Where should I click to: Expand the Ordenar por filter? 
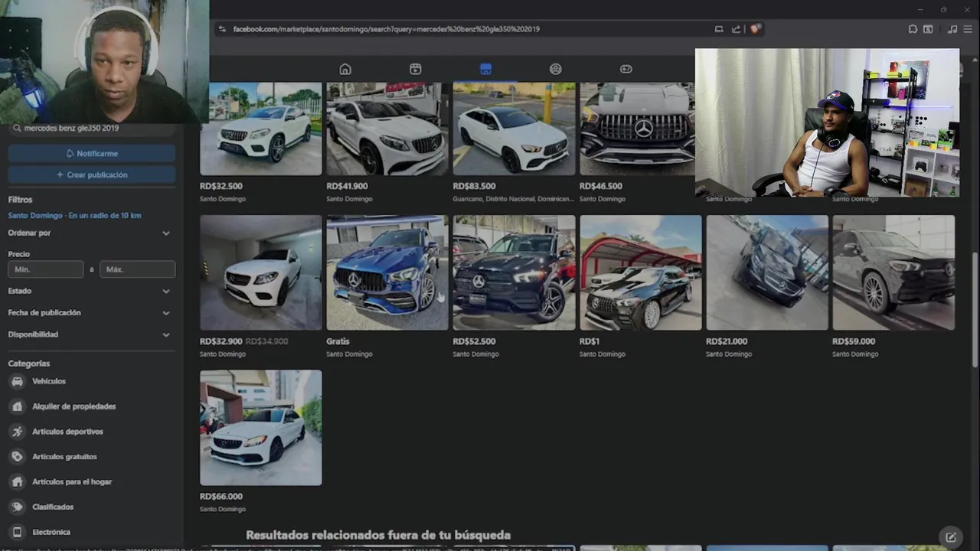click(91, 233)
